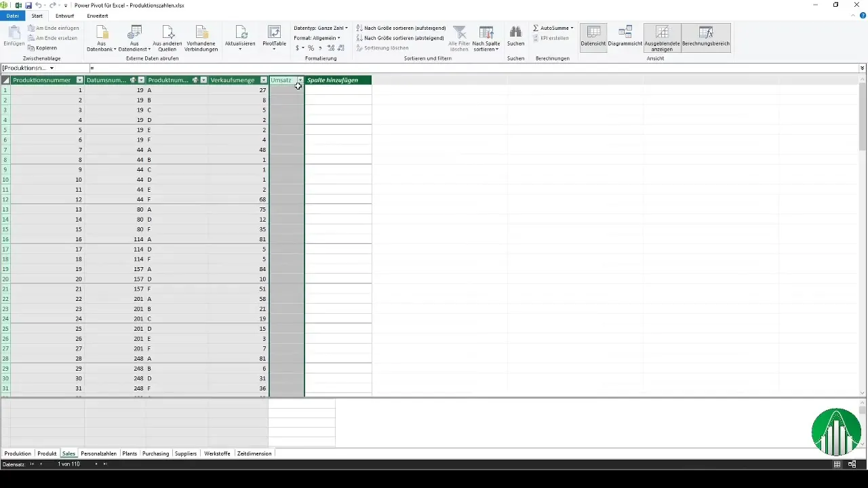Switch to the Erweitert ribbon tab
Screen dimensions: 868x488
98,16
